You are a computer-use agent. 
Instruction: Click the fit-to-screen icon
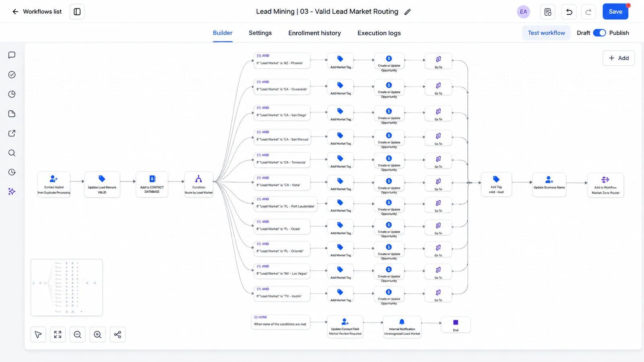pos(58,334)
